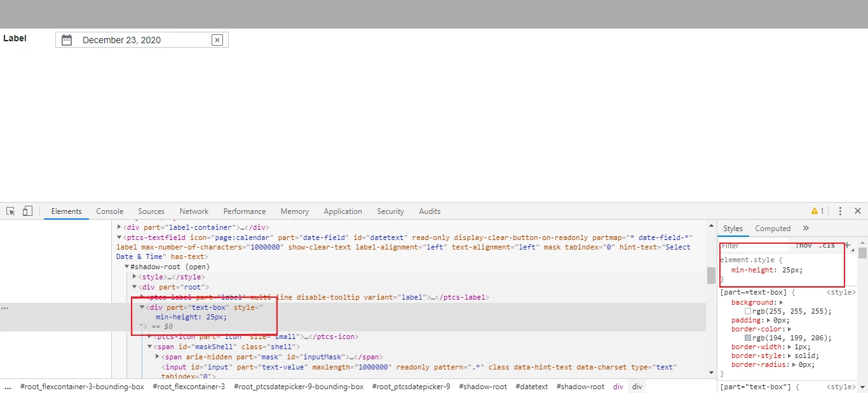
Task: Click the elements panel vertical scrollbar thumb
Action: pos(711,276)
